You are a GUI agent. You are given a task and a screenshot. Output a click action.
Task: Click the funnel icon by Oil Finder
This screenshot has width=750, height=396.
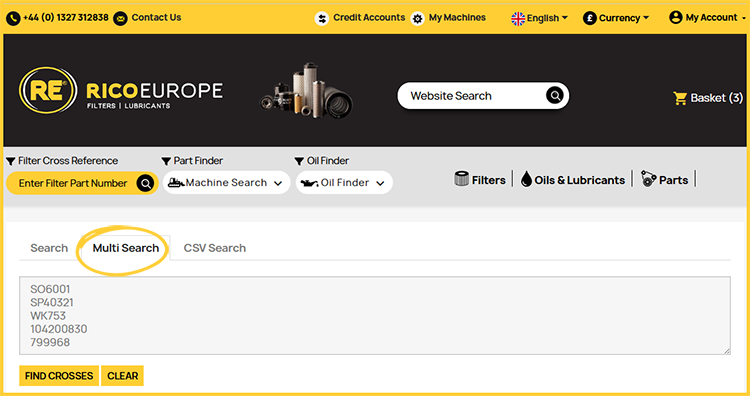(299, 161)
